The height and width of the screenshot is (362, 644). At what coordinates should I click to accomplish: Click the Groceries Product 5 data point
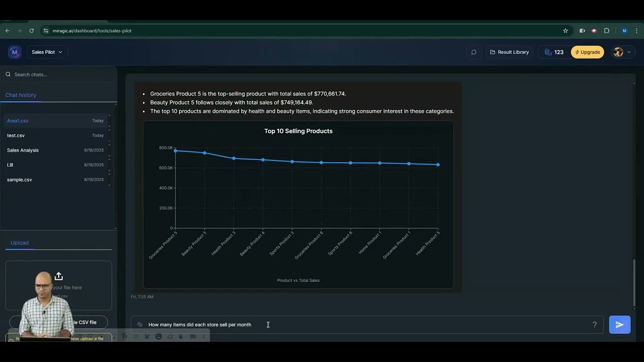click(x=176, y=151)
